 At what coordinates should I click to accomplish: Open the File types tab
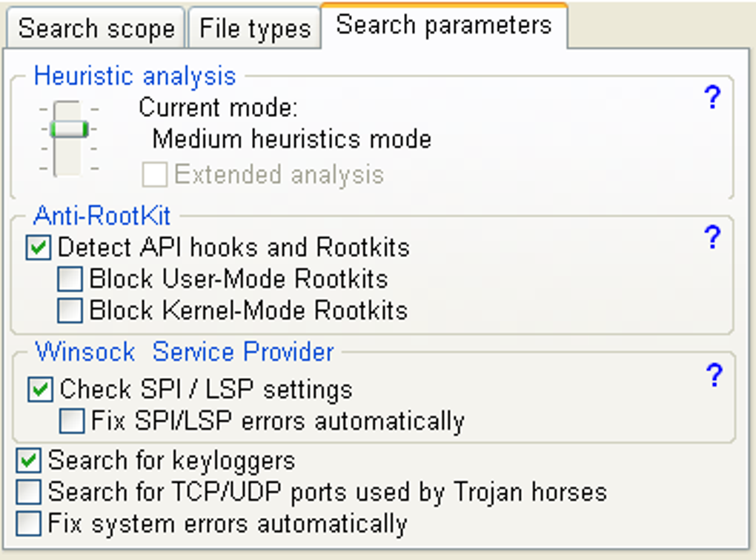[254, 30]
